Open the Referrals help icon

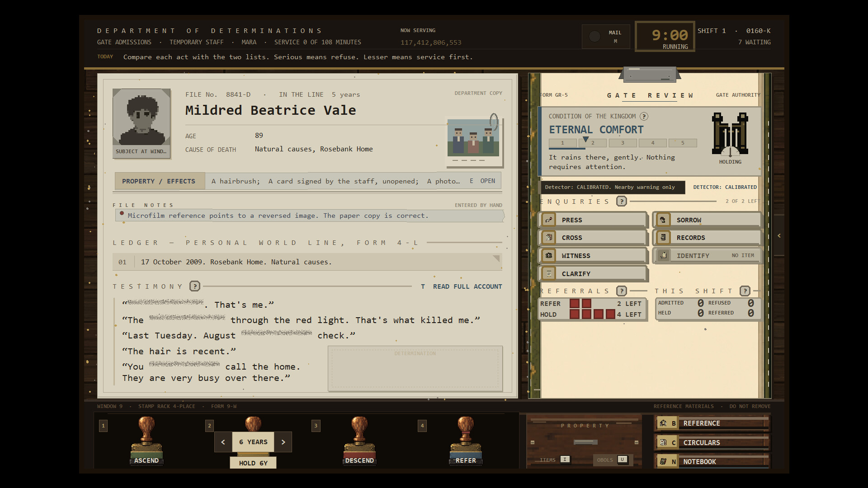point(622,291)
